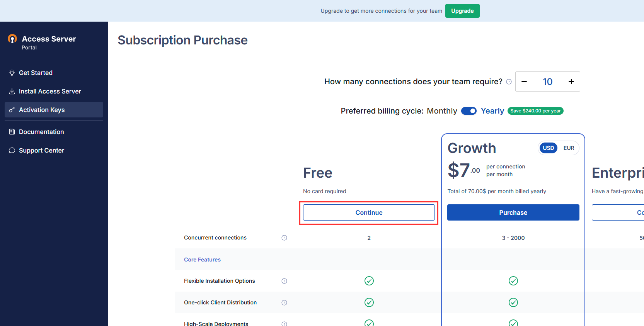This screenshot has height=326, width=644.
Task: Click the "3 - 2000" connections value
Action: coord(513,238)
